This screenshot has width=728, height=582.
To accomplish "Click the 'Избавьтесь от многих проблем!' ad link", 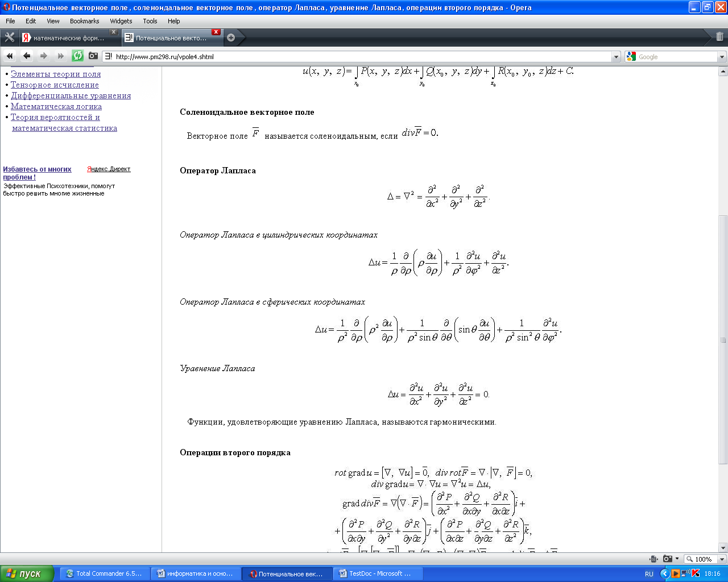I will [x=37, y=173].
